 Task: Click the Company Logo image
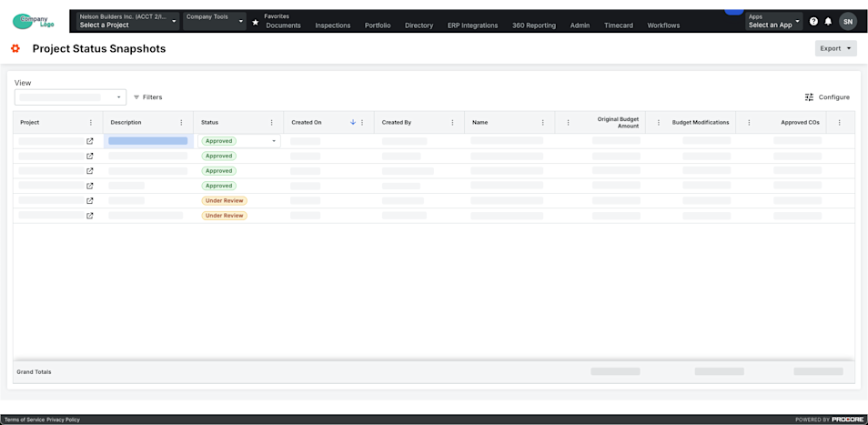[34, 22]
